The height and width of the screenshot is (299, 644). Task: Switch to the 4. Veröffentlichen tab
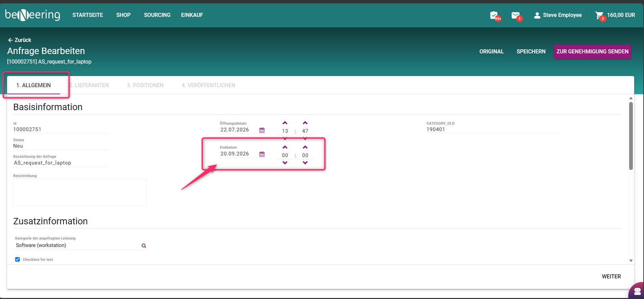coord(208,85)
